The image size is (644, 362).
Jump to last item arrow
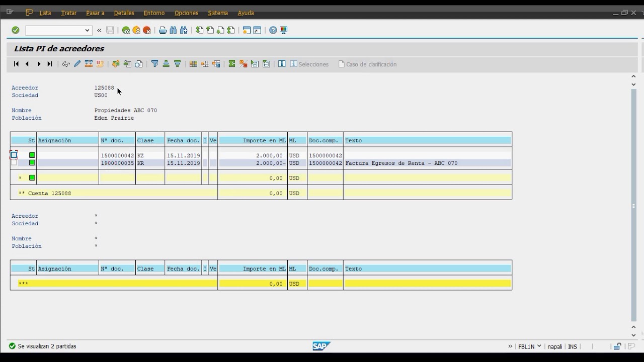pyautogui.click(x=50, y=64)
